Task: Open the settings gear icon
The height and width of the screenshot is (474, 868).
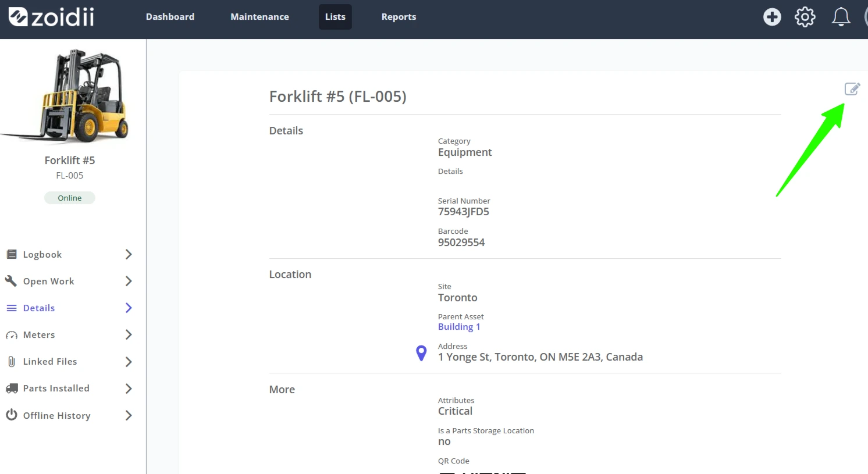Action: (x=805, y=17)
